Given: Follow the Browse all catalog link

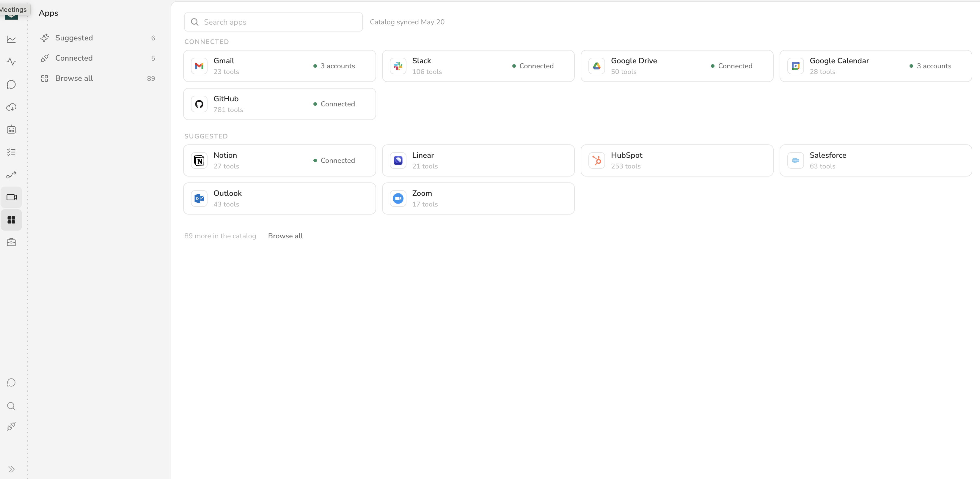Looking at the screenshot, I should pyautogui.click(x=285, y=236).
